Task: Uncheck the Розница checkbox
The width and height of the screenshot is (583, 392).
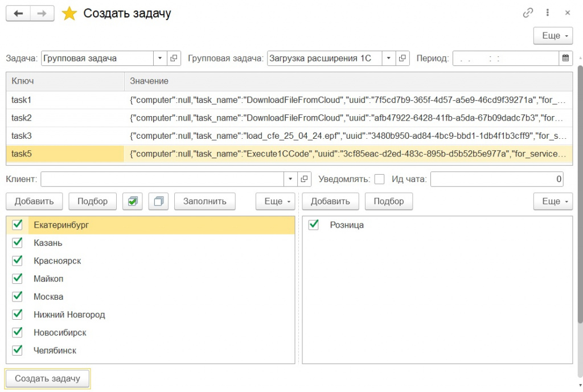Action: click(313, 225)
